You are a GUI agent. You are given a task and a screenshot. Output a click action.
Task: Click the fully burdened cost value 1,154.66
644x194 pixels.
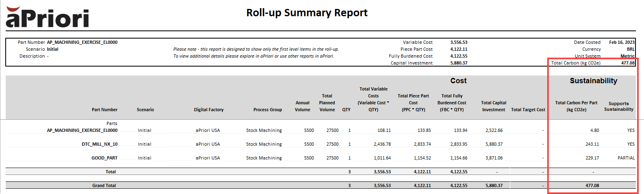click(459, 158)
